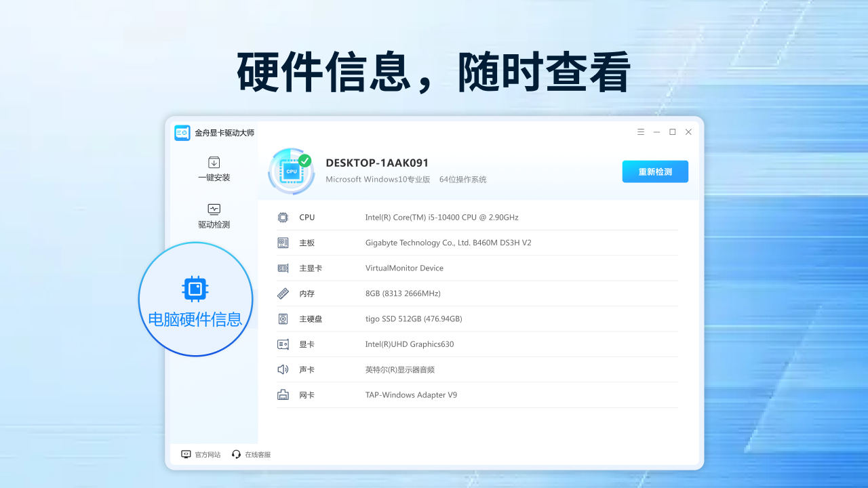Open the hamburger menu in title bar
Image resolution: width=868 pixels, height=488 pixels.
641,132
